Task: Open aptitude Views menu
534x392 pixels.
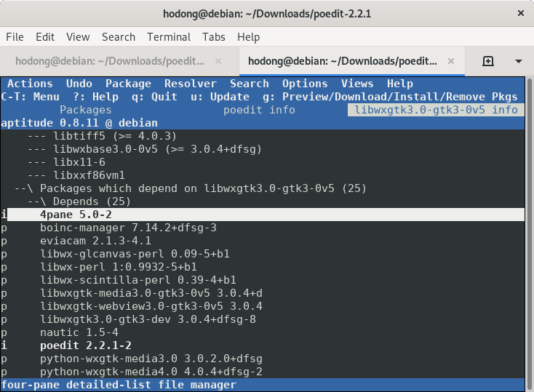Action: pos(357,84)
